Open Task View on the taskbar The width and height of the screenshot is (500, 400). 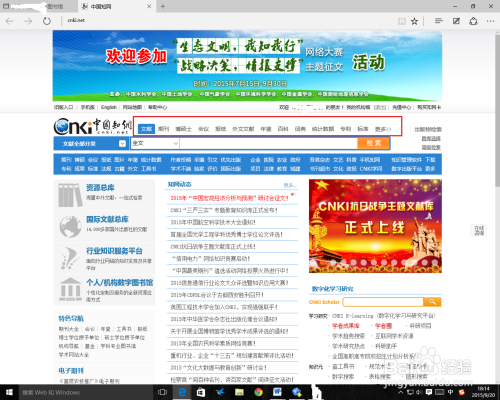coord(162,392)
